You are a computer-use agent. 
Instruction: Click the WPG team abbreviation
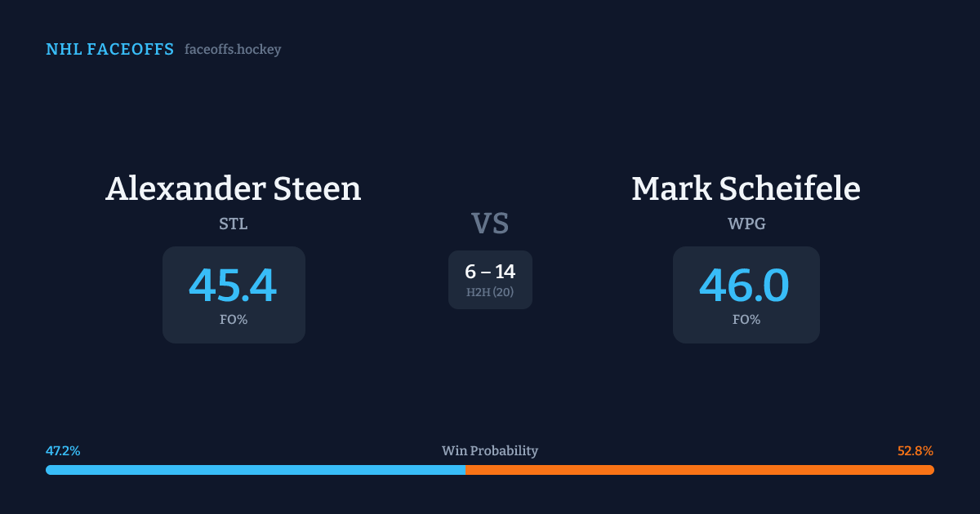pos(746,224)
